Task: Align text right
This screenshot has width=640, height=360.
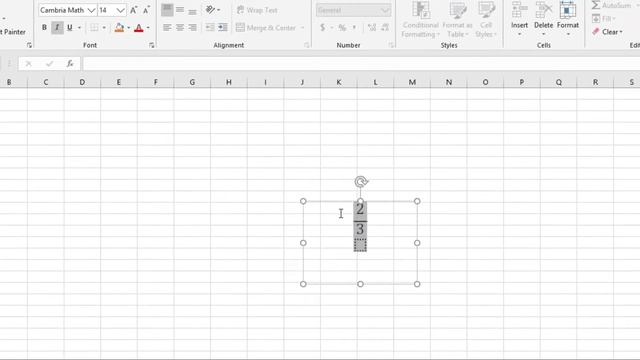Action: tap(192, 28)
